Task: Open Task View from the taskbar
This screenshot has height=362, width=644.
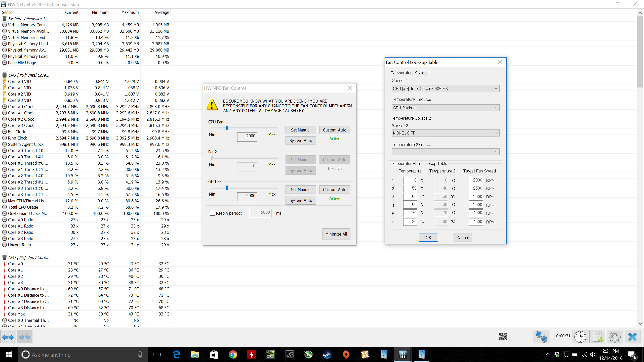Action: 157,354
